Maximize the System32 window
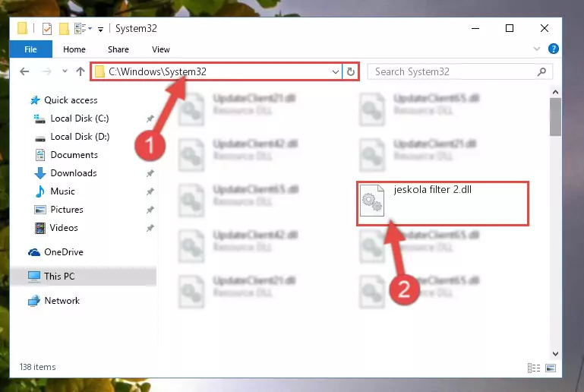The image size is (584, 392). click(510, 28)
